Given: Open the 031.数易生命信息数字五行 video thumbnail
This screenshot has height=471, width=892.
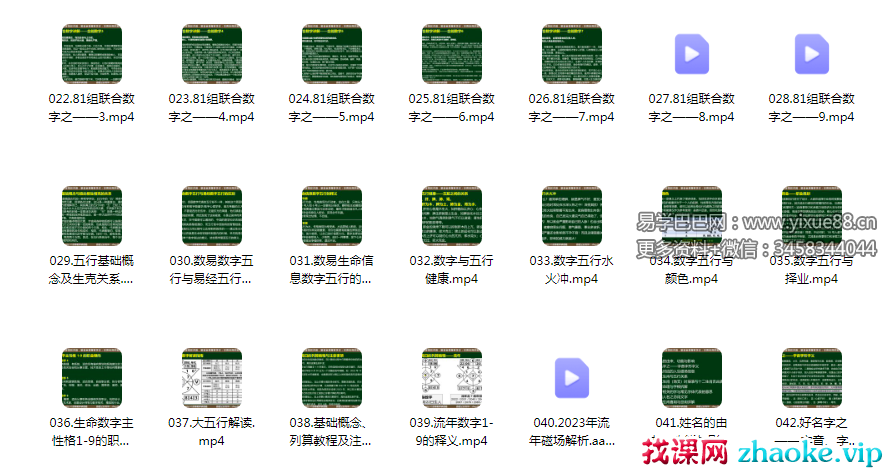Looking at the screenshot, I should [x=331, y=216].
